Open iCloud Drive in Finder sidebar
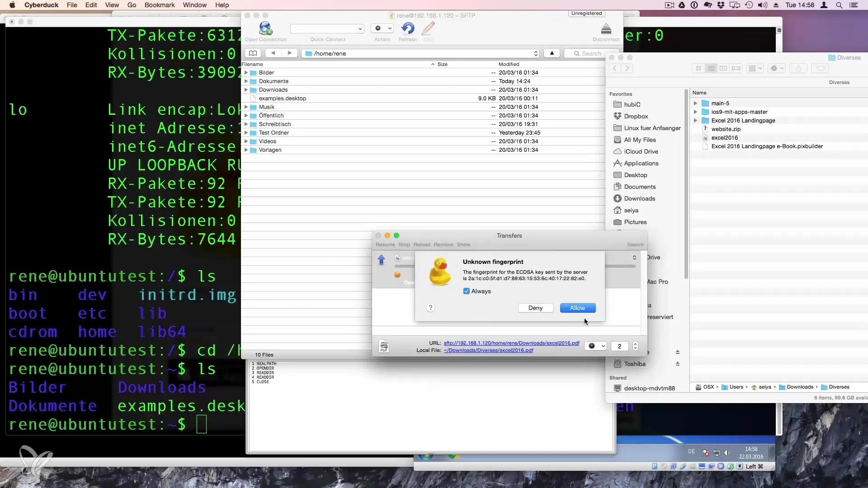 [x=641, y=151]
